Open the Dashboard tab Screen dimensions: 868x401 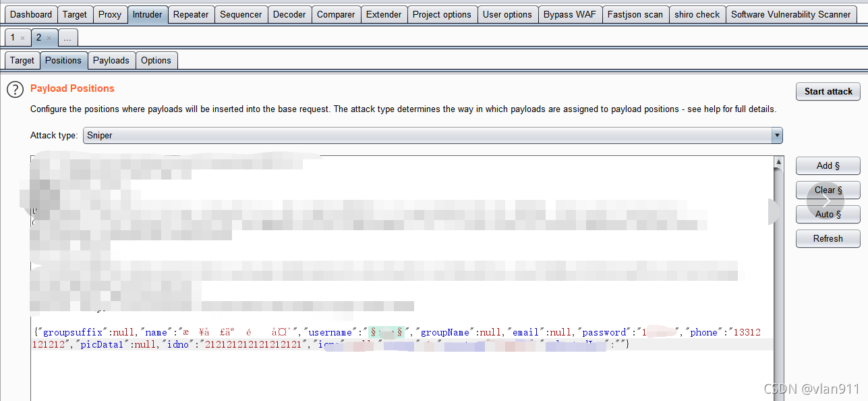31,14
